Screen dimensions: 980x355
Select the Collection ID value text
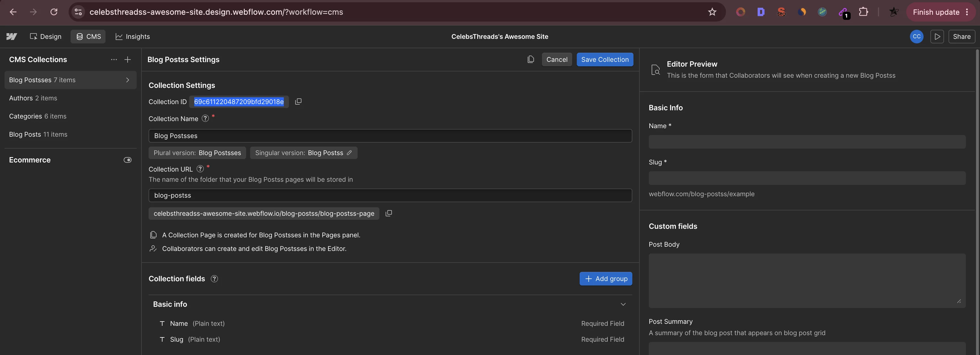pyautogui.click(x=239, y=102)
